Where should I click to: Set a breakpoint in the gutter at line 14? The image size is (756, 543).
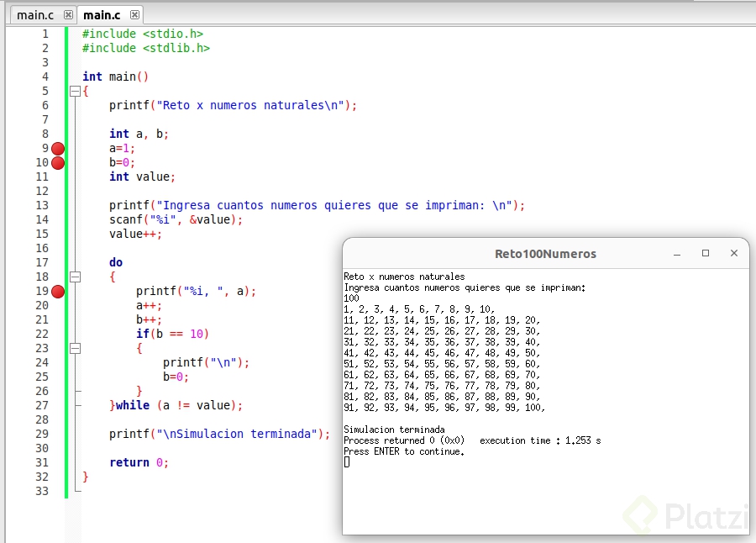coord(57,219)
